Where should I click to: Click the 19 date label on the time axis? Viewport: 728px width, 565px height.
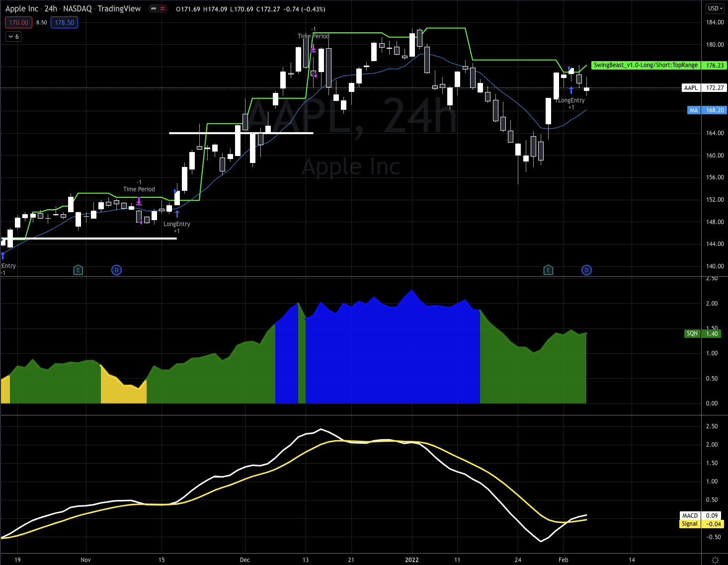point(17,560)
